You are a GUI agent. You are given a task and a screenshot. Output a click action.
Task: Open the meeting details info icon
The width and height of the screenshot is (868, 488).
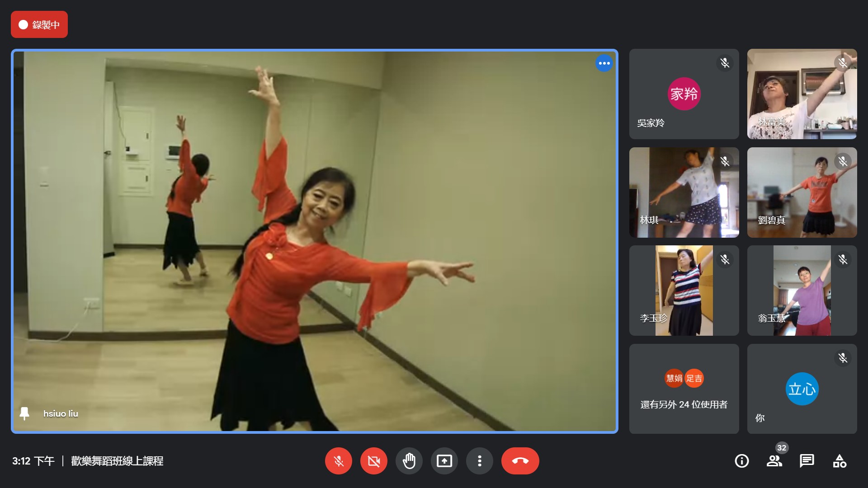[742, 461]
